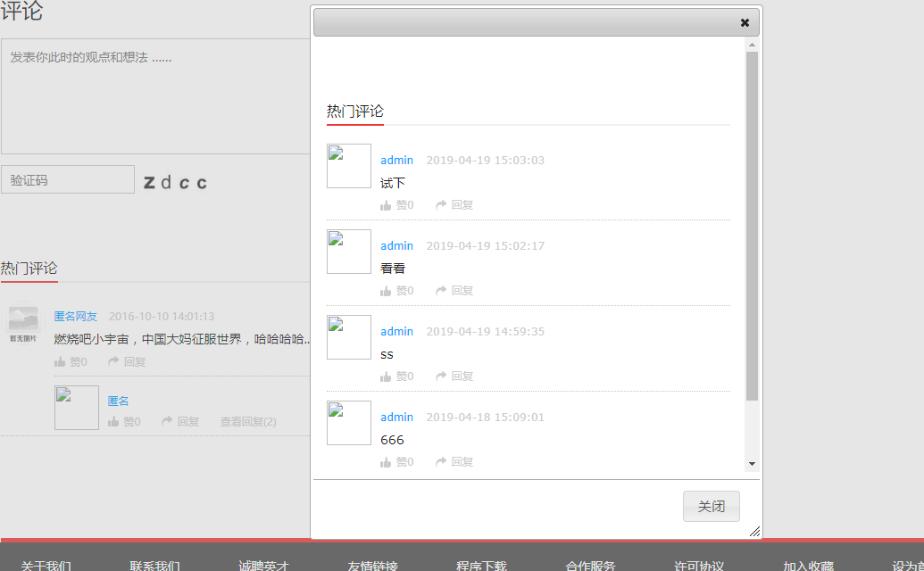Click timestamp 2019-04-19 15:03:03
Screen dimensions: 924x571
486,160
